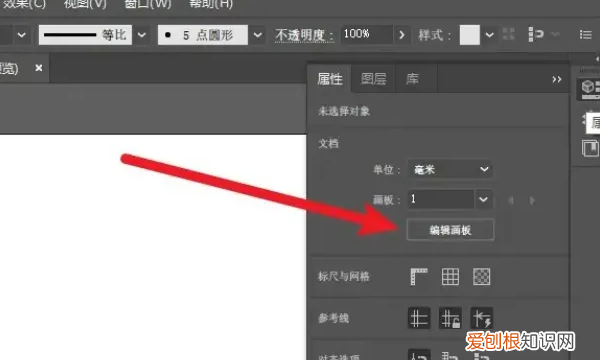Click the 画板 number field showing 1

[441, 199]
